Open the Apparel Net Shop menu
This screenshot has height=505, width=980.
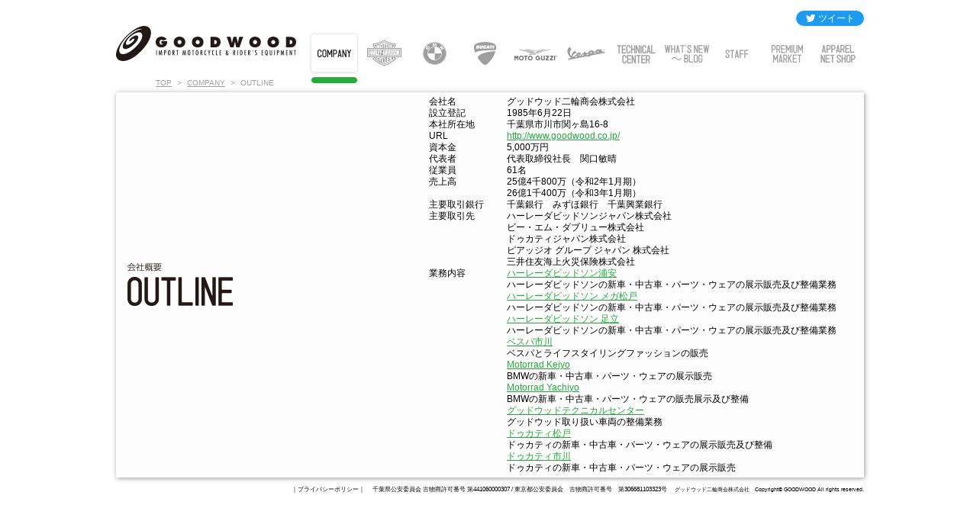click(x=837, y=54)
